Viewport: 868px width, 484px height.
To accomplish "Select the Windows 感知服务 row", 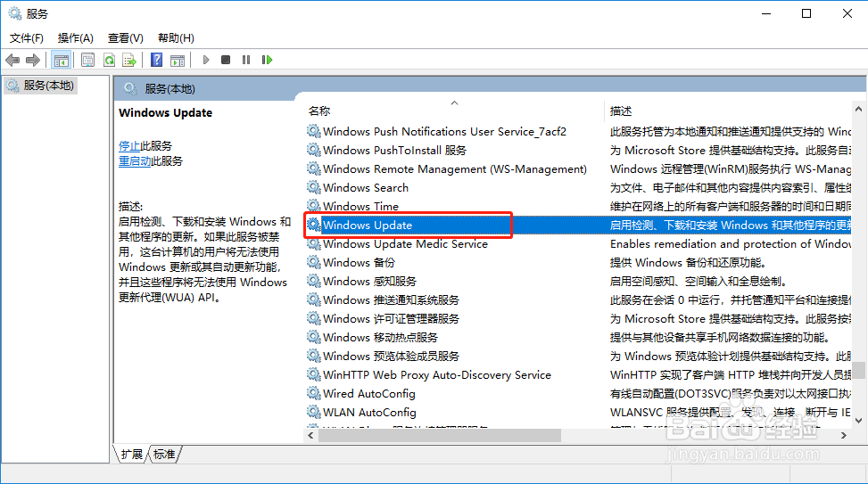I will pyautogui.click(x=369, y=282).
